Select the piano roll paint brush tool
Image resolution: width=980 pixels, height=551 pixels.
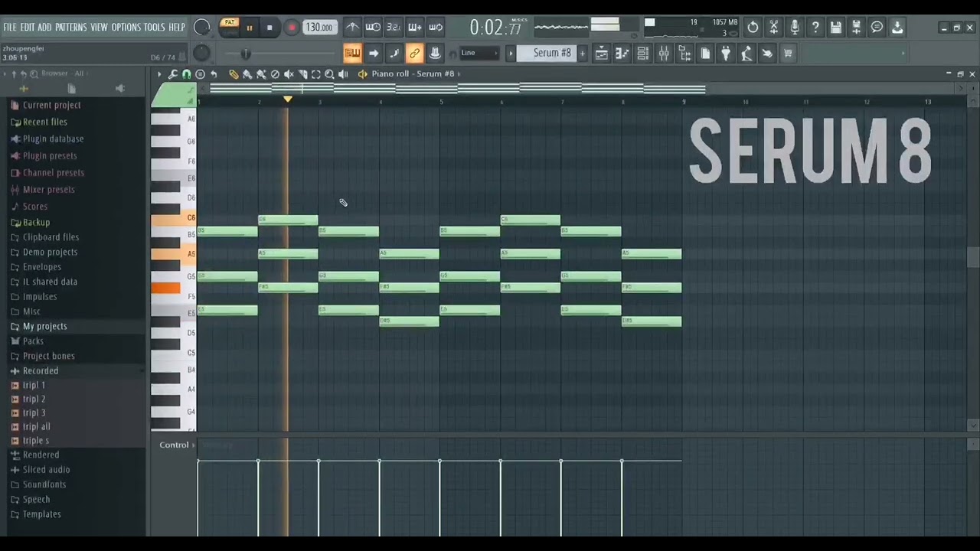pos(247,74)
